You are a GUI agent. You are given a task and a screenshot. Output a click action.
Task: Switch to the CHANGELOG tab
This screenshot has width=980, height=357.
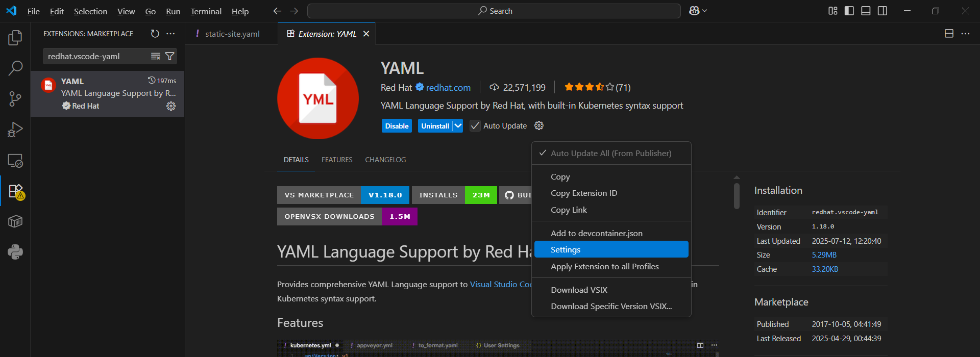click(385, 160)
